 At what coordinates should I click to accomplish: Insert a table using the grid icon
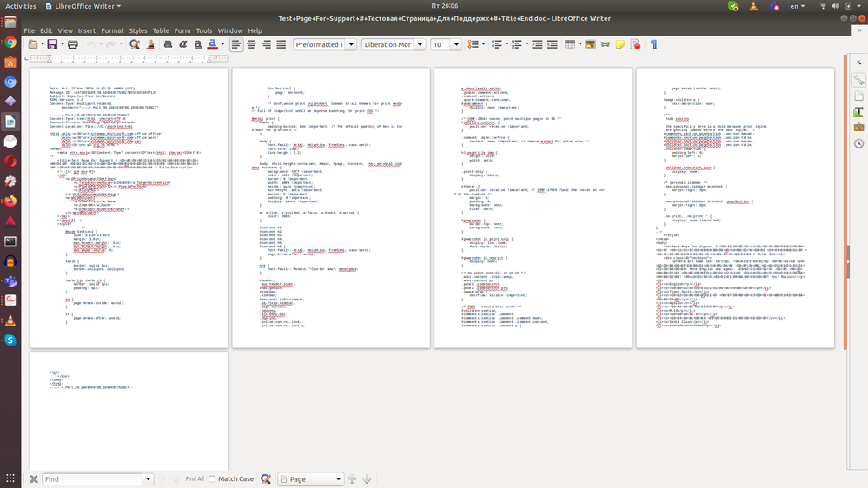pyautogui.click(x=570, y=44)
